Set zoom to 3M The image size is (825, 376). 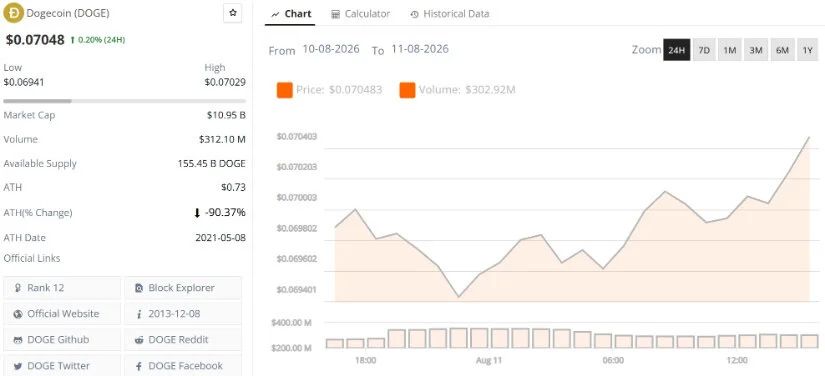[x=756, y=50]
